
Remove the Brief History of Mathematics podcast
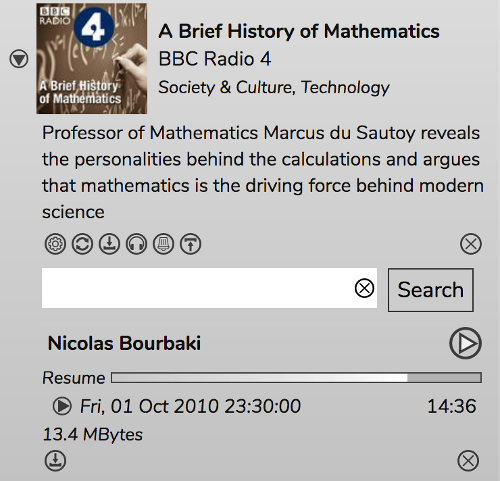tap(471, 244)
